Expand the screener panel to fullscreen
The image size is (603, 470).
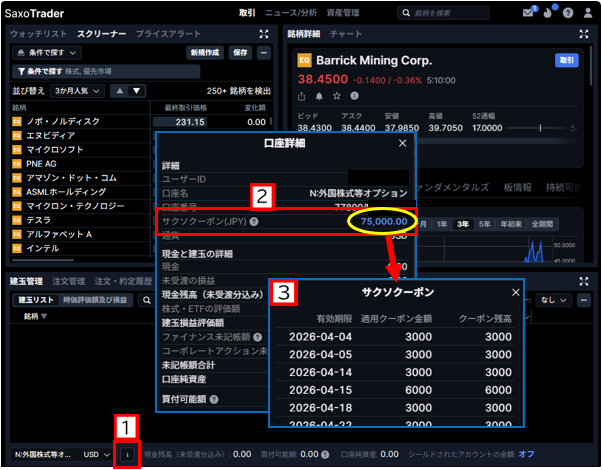264,34
